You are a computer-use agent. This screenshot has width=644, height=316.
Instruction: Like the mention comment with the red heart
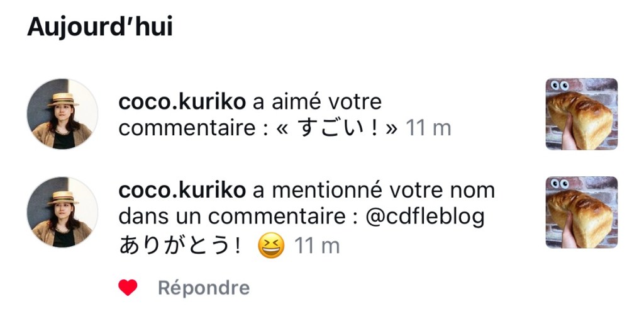coord(128,288)
